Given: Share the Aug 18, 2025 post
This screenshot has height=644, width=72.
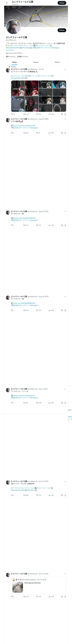Looking at the screenshot, I should point(65,310).
